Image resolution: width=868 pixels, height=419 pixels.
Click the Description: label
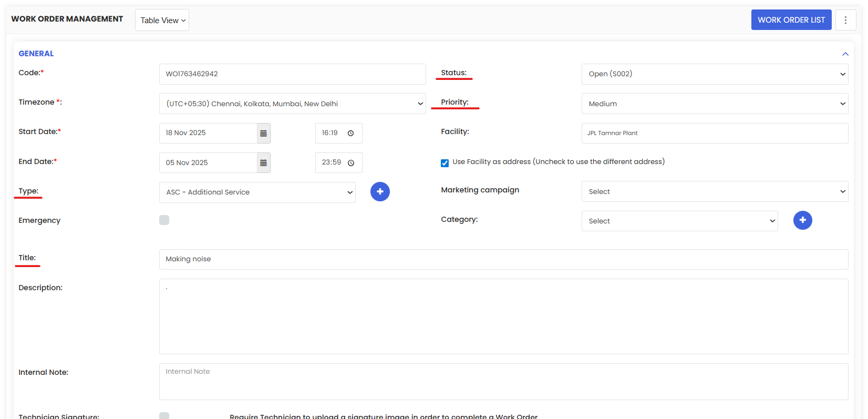(x=40, y=288)
